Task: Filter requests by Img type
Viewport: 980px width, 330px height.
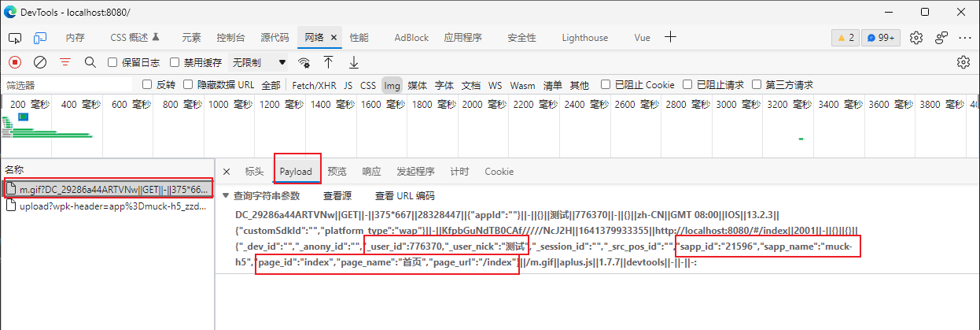Action: (392, 85)
